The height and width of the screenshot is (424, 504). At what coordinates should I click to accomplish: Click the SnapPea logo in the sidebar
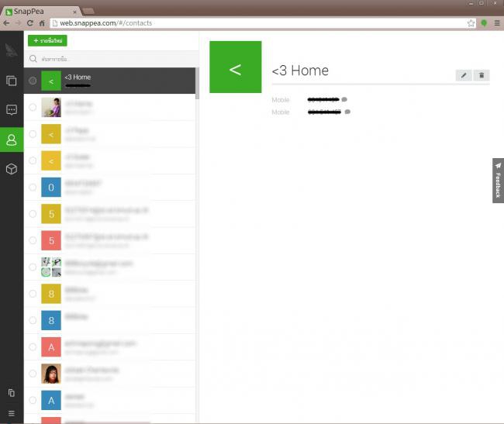coord(12,50)
